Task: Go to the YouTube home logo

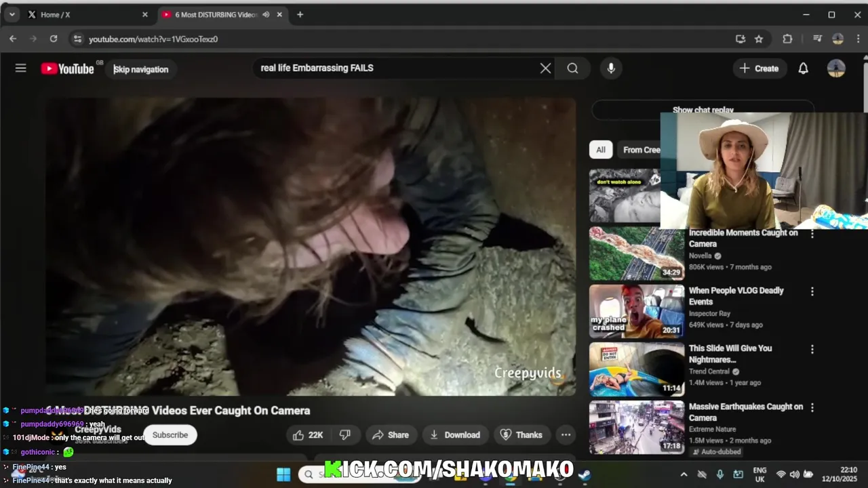Action: 67,68
